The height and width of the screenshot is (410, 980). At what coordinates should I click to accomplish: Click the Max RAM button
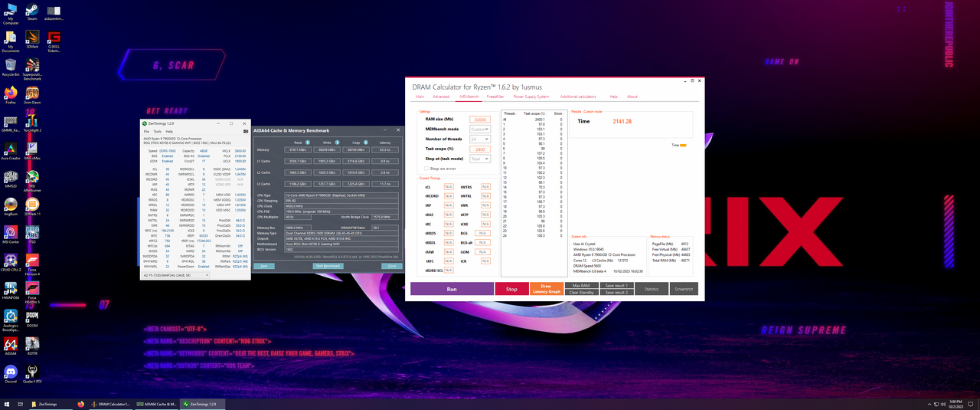pyautogui.click(x=580, y=286)
